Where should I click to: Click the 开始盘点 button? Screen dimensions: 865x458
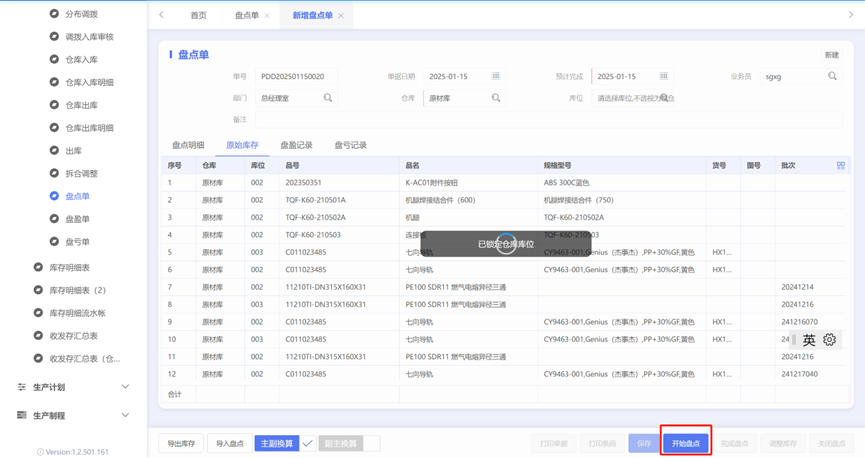(686, 443)
